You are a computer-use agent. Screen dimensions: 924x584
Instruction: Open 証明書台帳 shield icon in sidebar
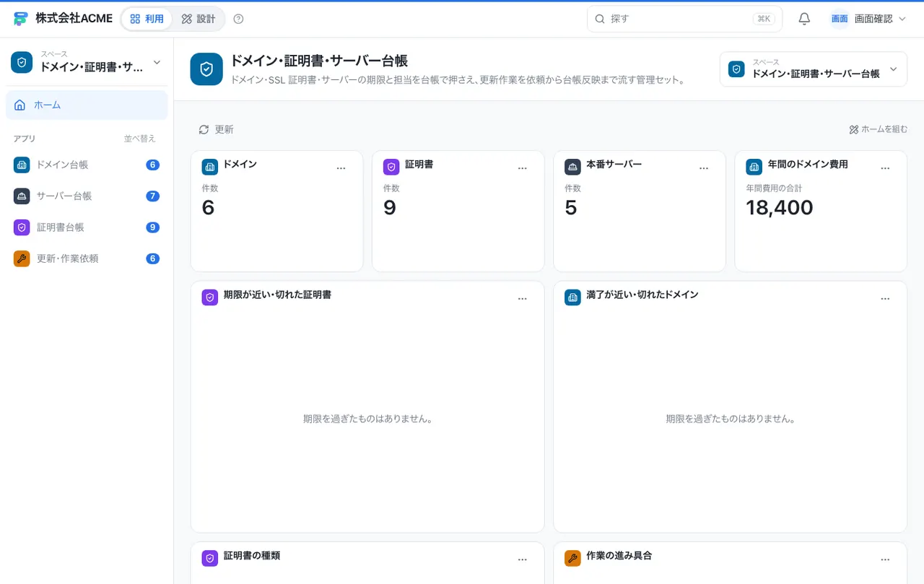point(22,227)
